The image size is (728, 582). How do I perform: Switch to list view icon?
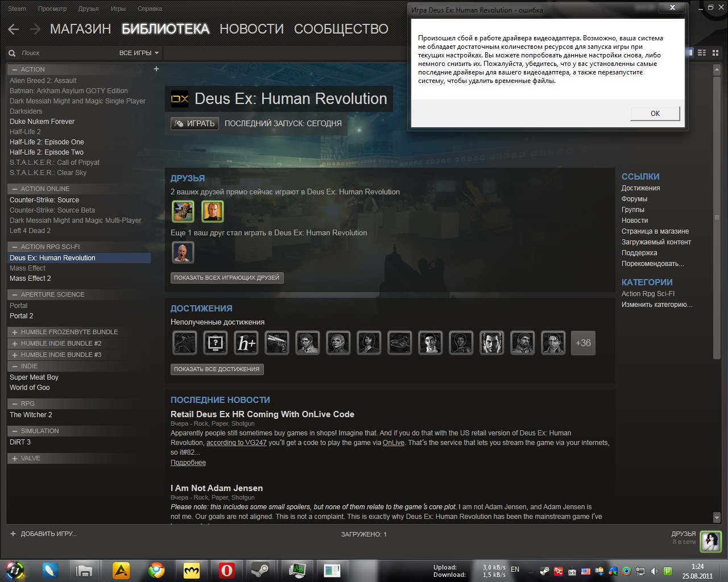(702, 52)
